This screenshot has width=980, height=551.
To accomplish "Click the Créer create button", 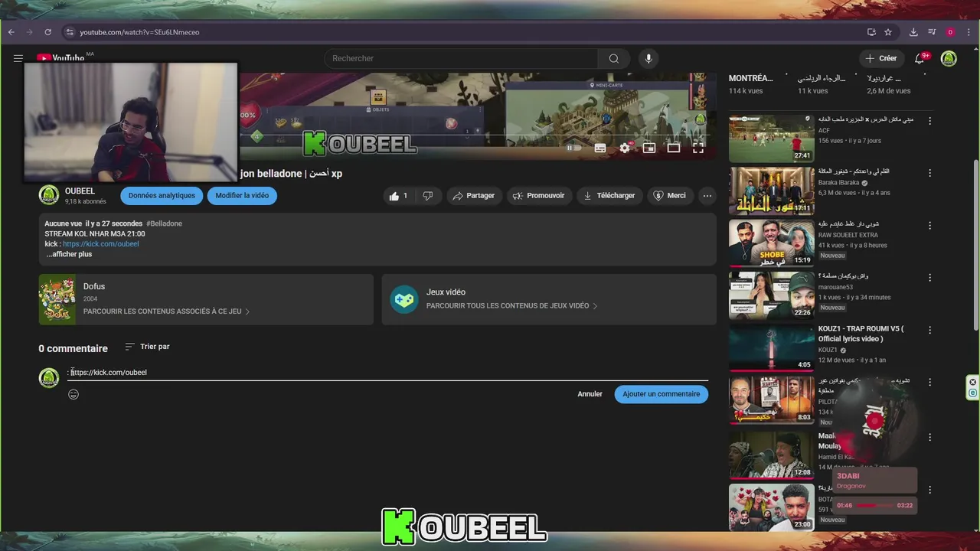I will 880,58.
